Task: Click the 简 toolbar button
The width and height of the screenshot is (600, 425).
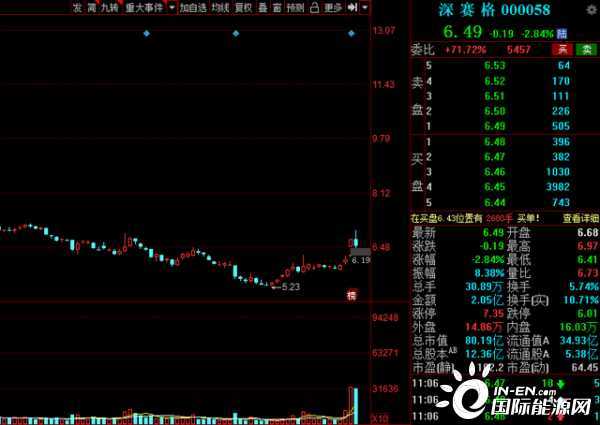Action: pos(92,7)
